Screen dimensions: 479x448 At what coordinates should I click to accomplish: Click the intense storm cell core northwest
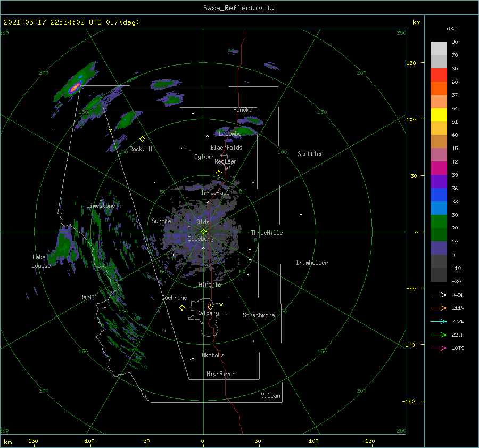click(x=75, y=87)
